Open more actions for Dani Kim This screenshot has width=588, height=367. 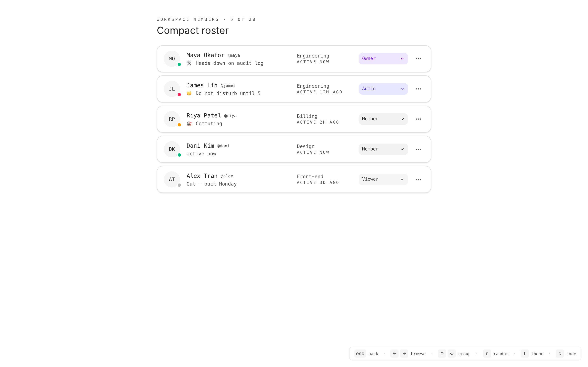click(x=418, y=149)
